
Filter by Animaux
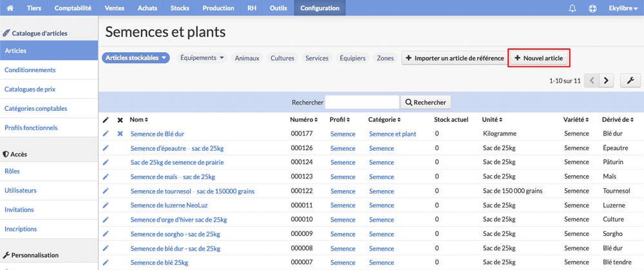click(247, 58)
